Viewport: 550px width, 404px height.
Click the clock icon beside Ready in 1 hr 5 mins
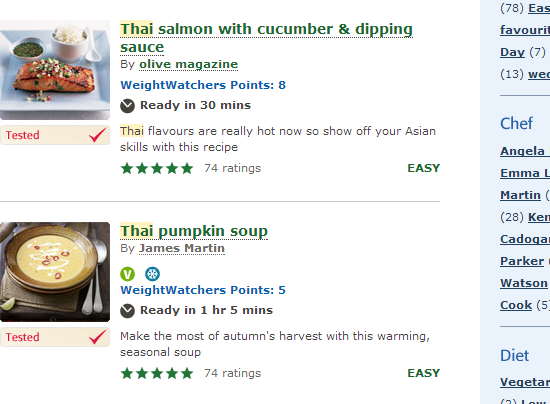(x=127, y=311)
